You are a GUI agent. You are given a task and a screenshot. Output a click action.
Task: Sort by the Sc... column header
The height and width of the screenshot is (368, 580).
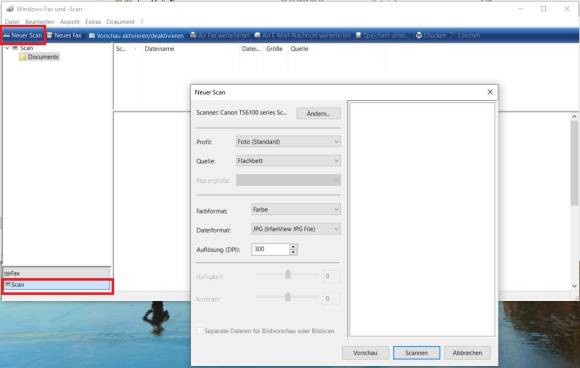click(121, 49)
